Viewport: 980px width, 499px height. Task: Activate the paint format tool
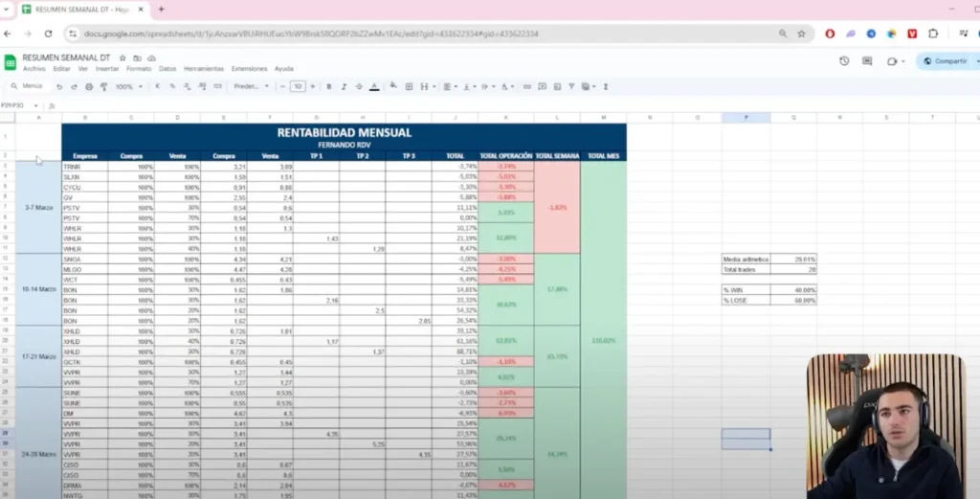(103, 87)
